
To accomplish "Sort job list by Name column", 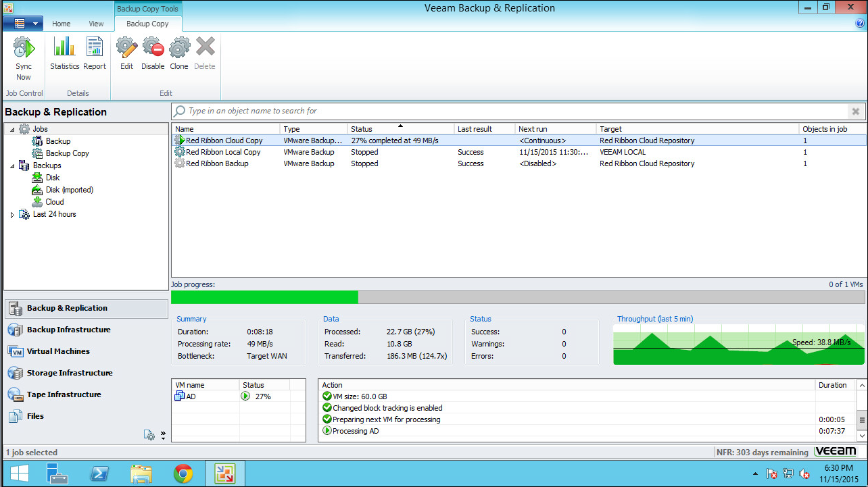I will tap(226, 129).
